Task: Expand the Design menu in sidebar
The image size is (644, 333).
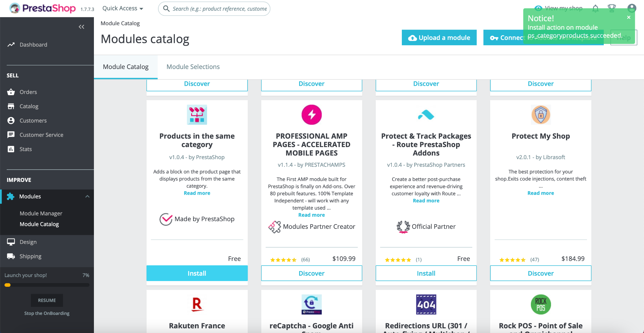Action: tap(28, 242)
